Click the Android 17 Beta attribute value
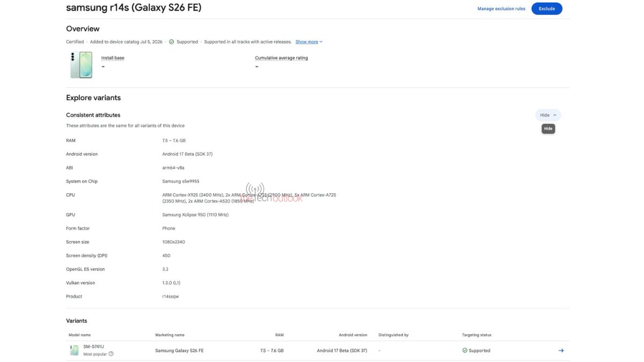The image size is (644, 362). pyautogui.click(x=187, y=154)
